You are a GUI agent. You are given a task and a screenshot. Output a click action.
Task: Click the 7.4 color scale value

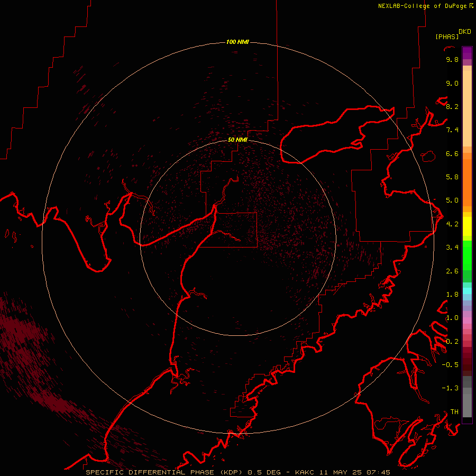452,130
